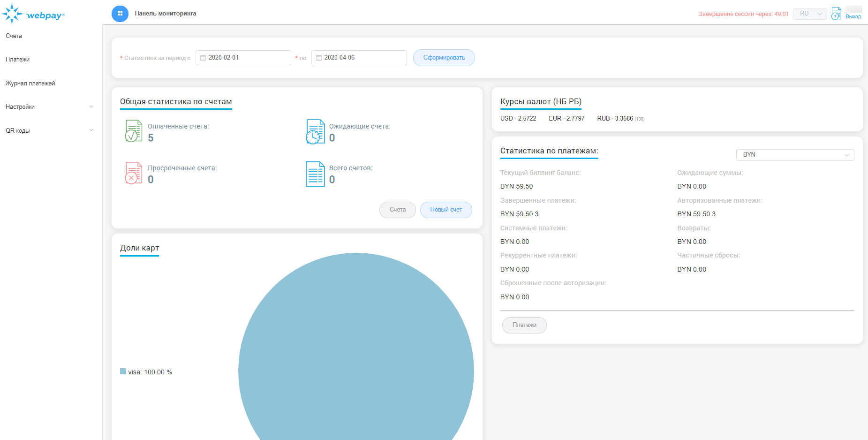The width and height of the screenshot is (868, 440).
Task: Click calendar icon in start date field
Action: (x=203, y=58)
